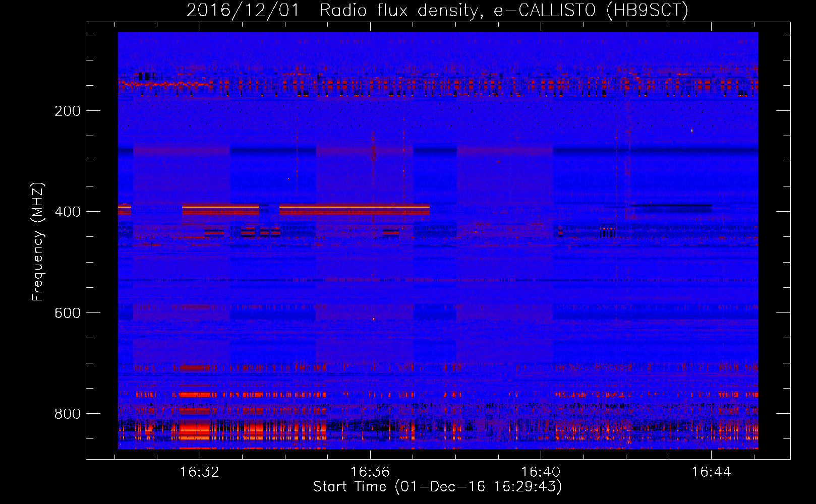816x504 pixels.
Task: Click the 'Start Time (01-Dec-16 16:29:43)' label
Action: tap(437, 487)
